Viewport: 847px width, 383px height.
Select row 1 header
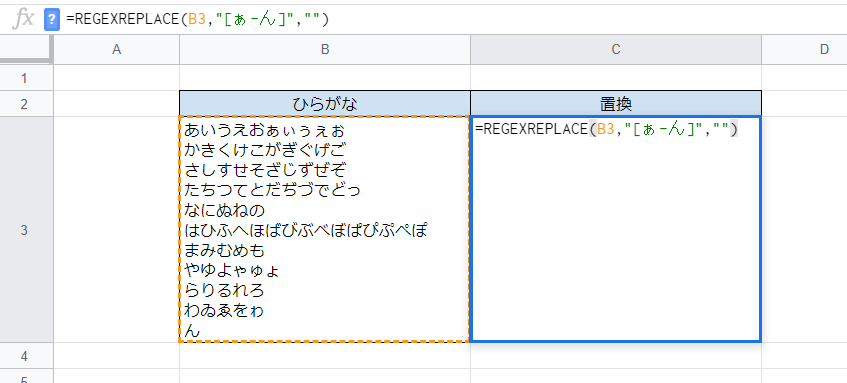click(x=24, y=78)
